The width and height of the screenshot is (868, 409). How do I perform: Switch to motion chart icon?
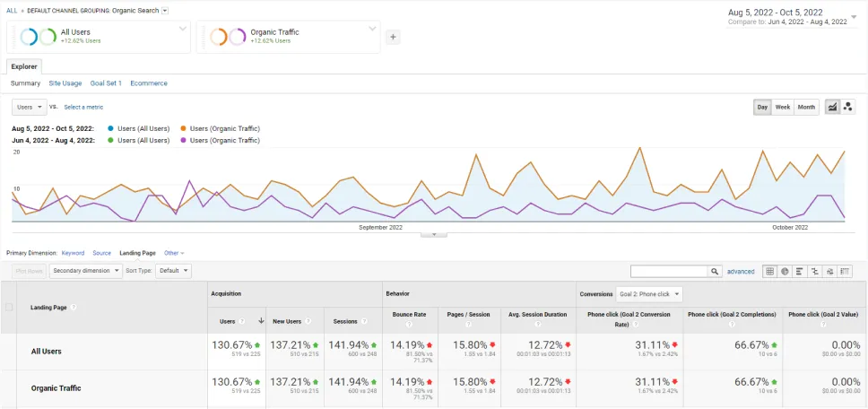tap(847, 108)
